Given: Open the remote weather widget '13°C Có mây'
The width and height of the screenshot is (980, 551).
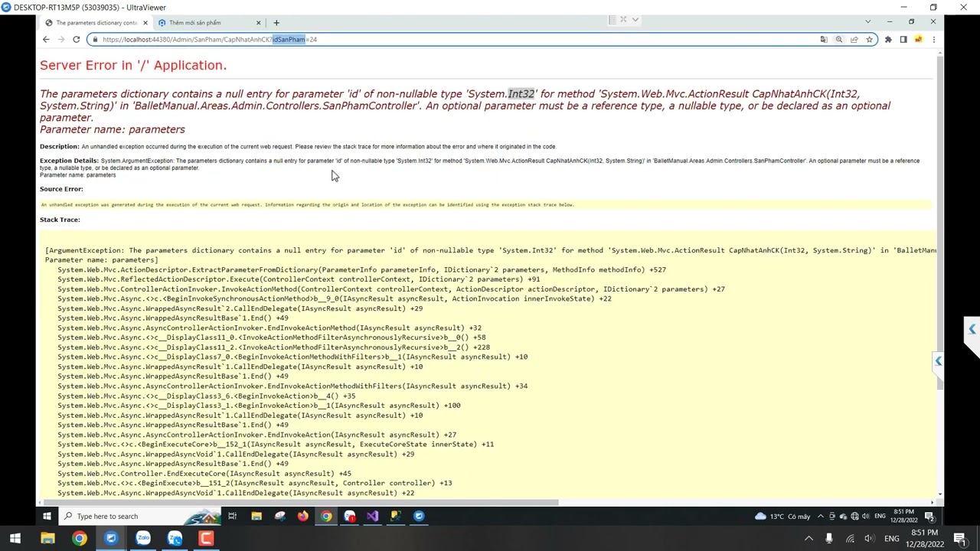Looking at the screenshot, I should [782, 516].
